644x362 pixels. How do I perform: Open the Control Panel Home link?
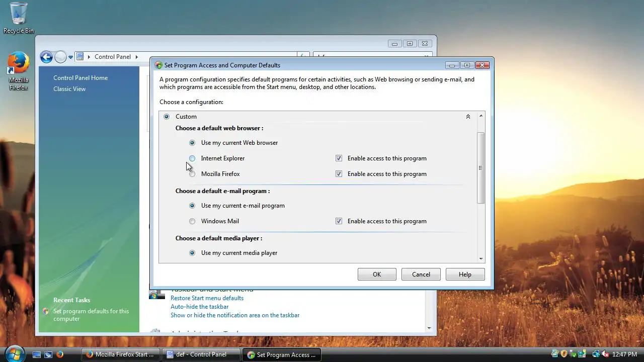tap(80, 78)
